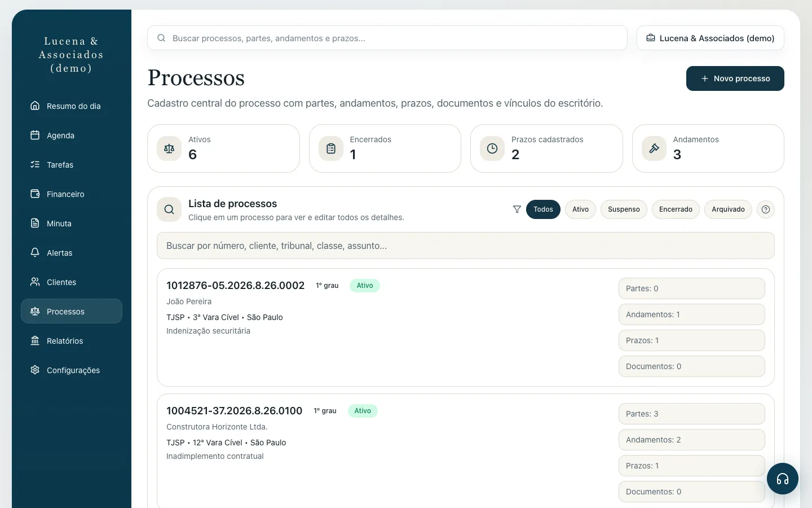Screen dimensions: 812x508
Task: Click Partes: 3 for Construtora Horizonte
Action: click(692, 414)
